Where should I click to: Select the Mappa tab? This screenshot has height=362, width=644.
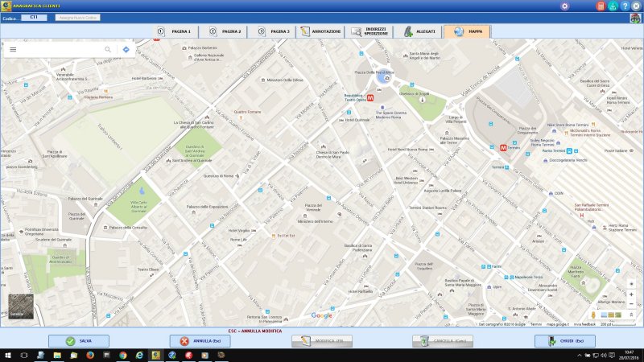467,31
